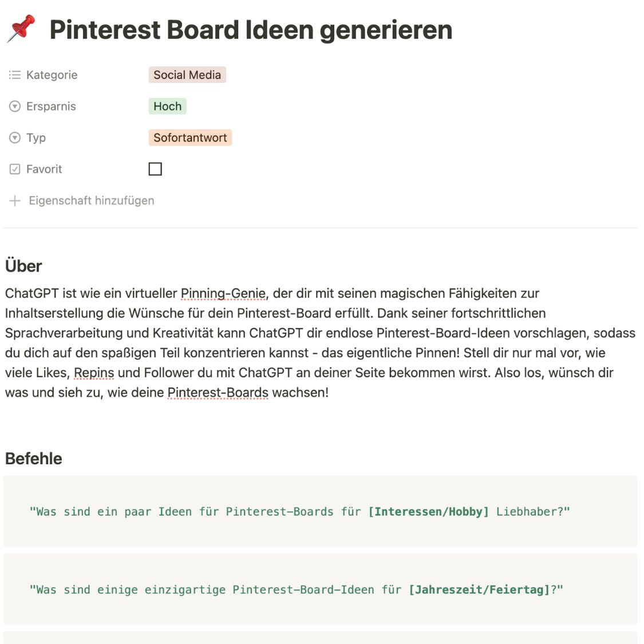Toggle the Favorit checkbox
Image resolution: width=644 pixels, height=644 pixels.
click(155, 169)
